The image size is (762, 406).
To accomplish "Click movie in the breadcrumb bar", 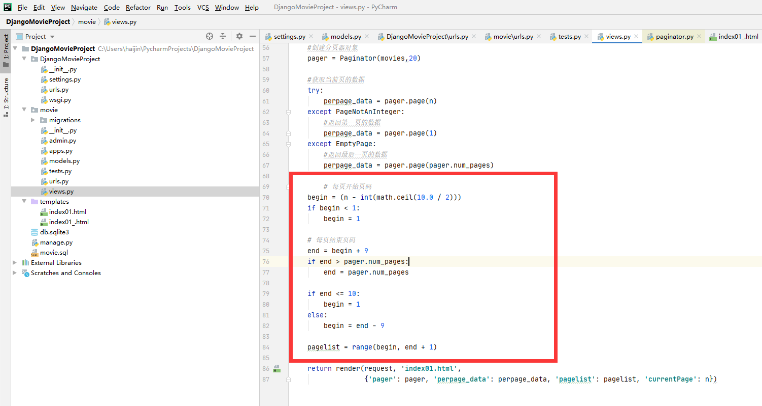I will tap(87, 22).
